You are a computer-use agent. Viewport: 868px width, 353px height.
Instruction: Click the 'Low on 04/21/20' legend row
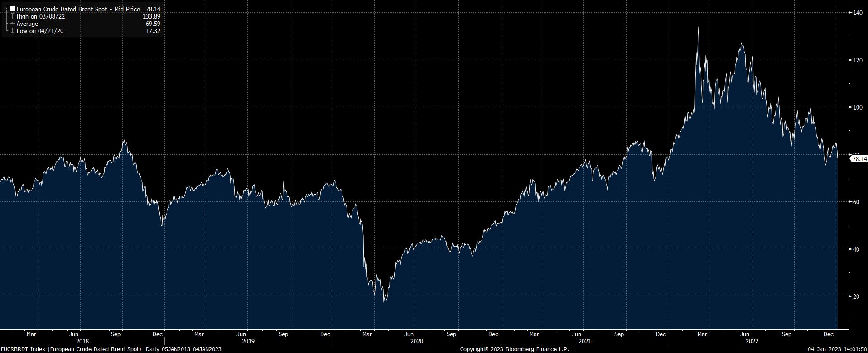[x=40, y=31]
